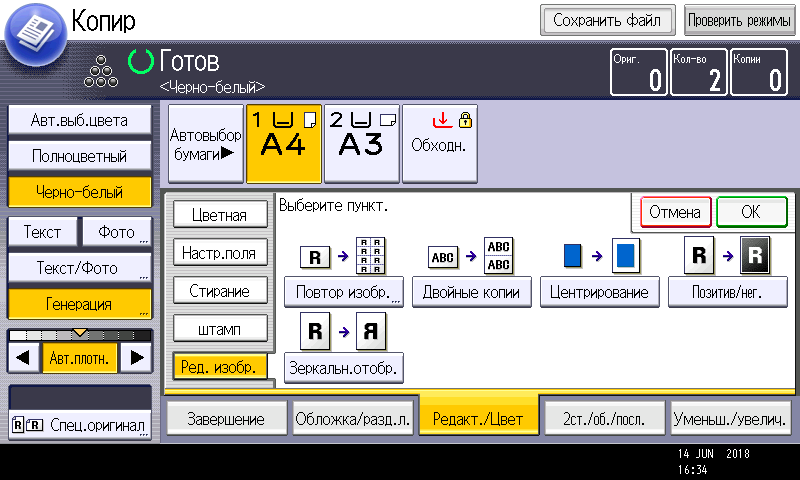Open Цветная side tab
The image size is (800, 480).
220,215
